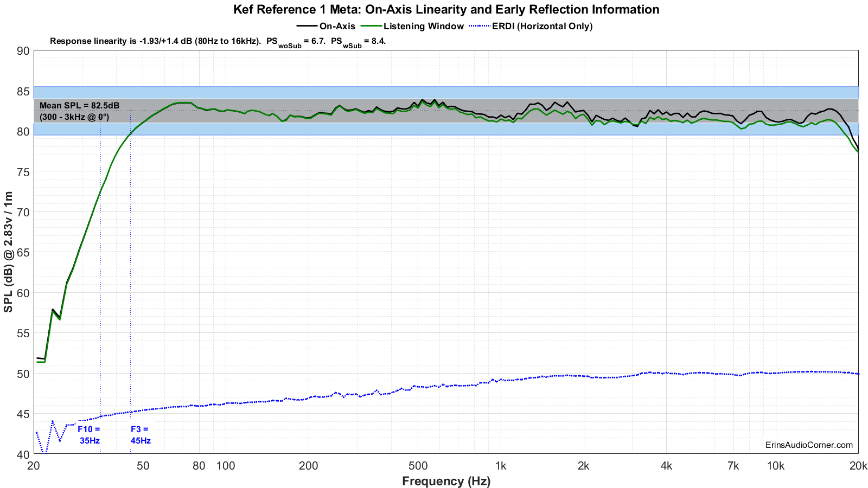This screenshot has height=488, width=868.
Task: Click the 'Mean SPL = 82.5dB' annotation
Action: pos(80,106)
